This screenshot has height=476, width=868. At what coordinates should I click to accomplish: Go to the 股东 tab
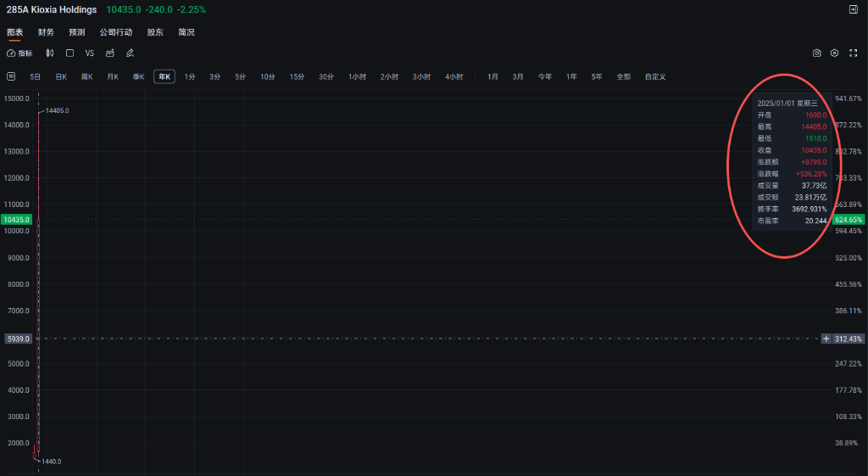click(x=155, y=32)
